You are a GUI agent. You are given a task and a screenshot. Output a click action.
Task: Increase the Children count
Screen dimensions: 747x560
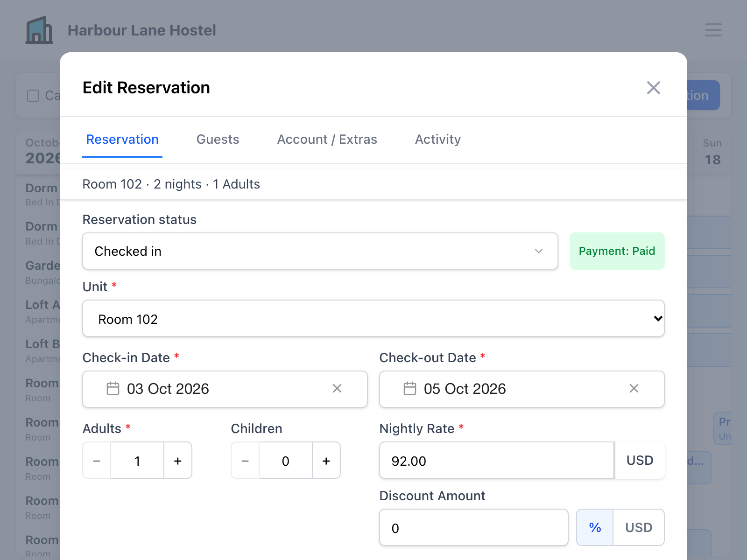pyautogui.click(x=326, y=461)
